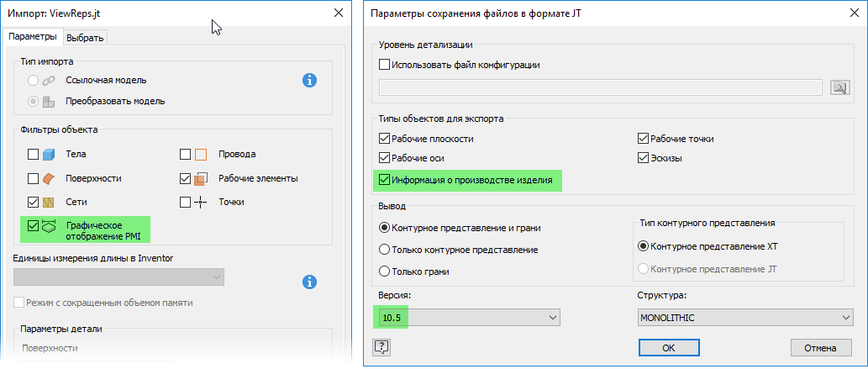The width and height of the screenshot is (868, 369).
Task: Expand the Структура MONOLITHIC dropdown
Action: click(744, 318)
